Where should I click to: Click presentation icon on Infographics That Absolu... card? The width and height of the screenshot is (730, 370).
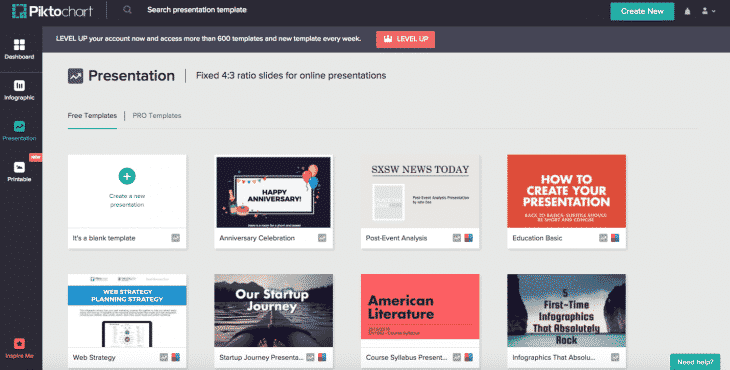click(615, 357)
